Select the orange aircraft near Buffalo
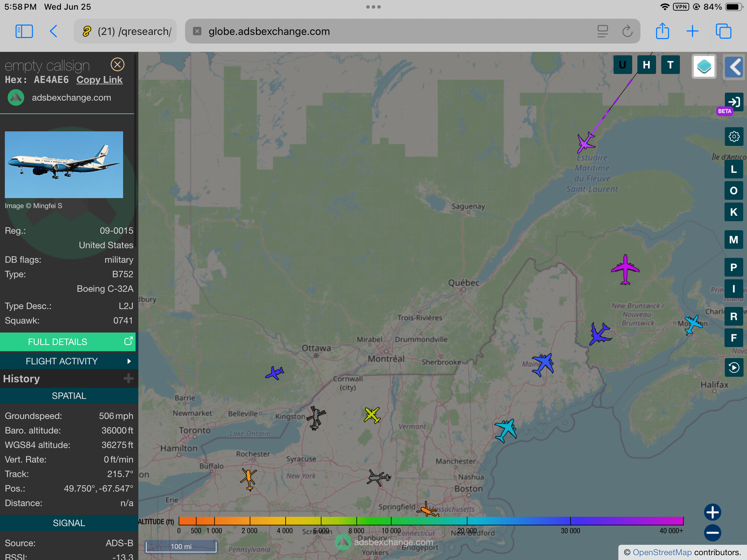 coord(249,479)
